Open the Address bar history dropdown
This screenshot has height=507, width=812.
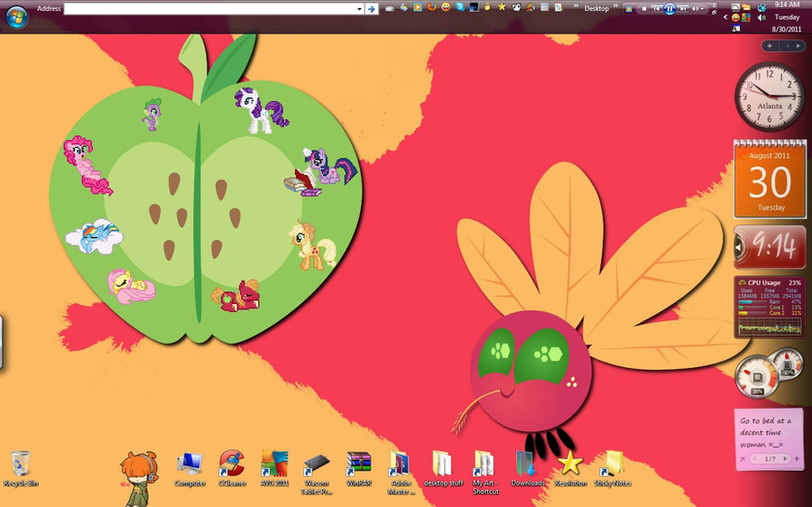pos(359,9)
